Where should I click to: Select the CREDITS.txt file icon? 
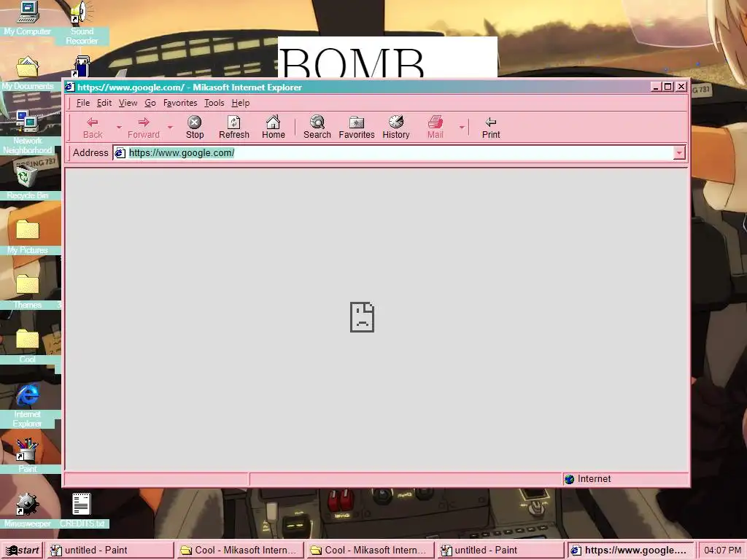[x=82, y=511]
